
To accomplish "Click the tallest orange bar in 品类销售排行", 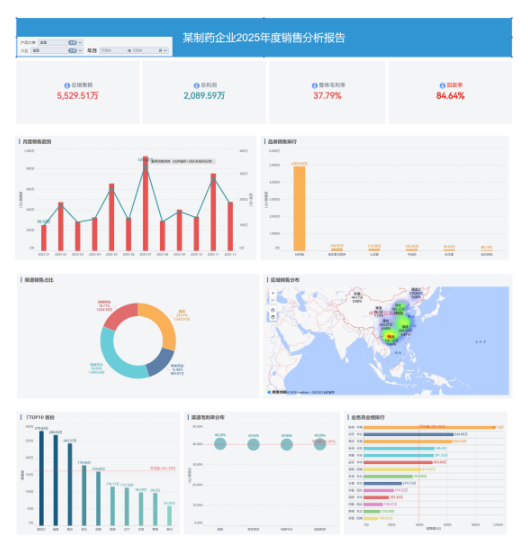I will pos(299,209).
